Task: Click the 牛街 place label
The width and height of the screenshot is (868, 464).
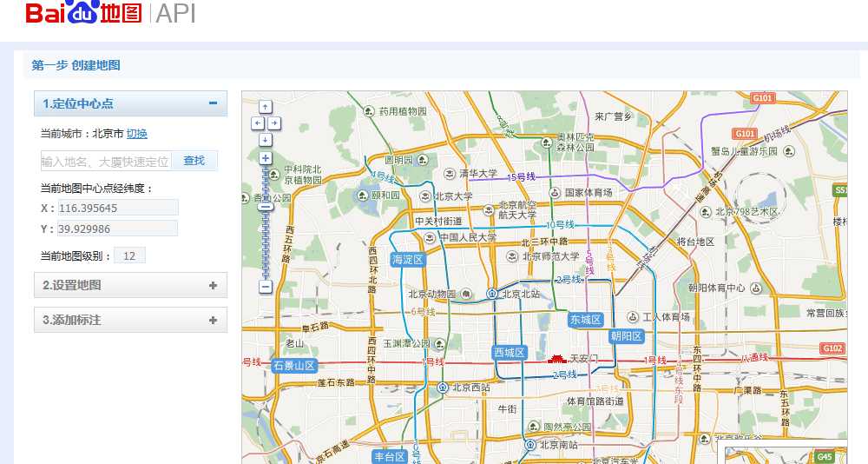Action: click(507, 409)
